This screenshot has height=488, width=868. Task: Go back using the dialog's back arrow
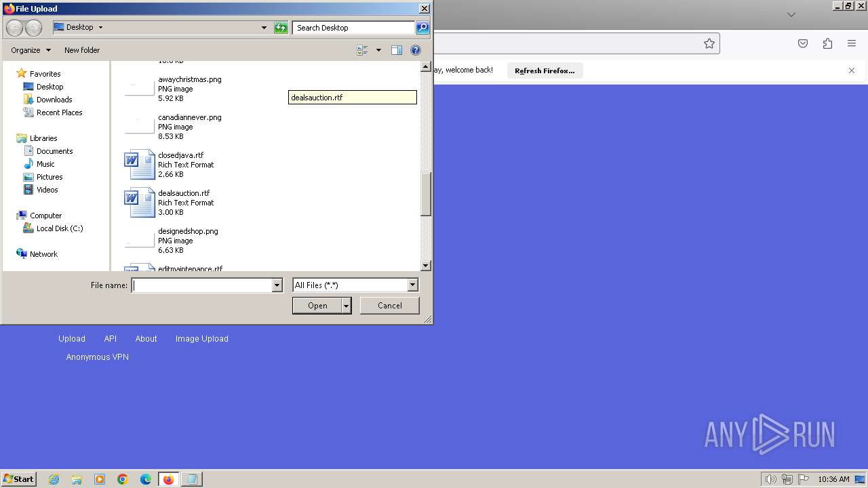point(14,28)
